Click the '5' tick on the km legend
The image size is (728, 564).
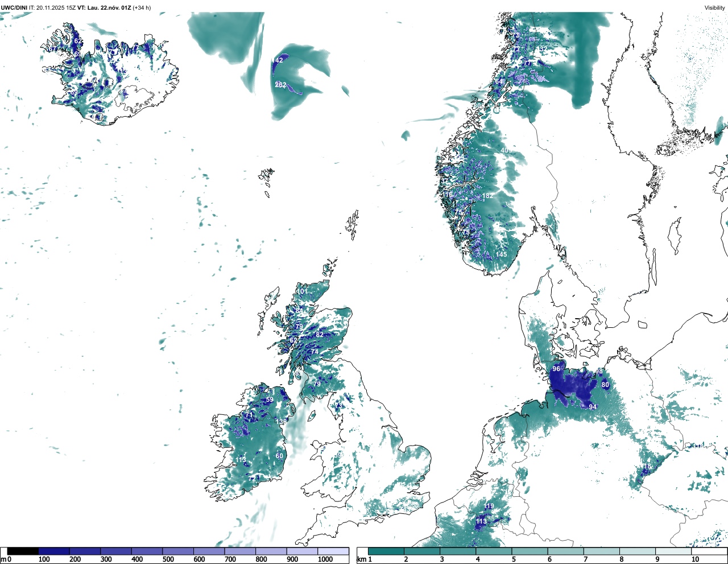(x=512, y=559)
